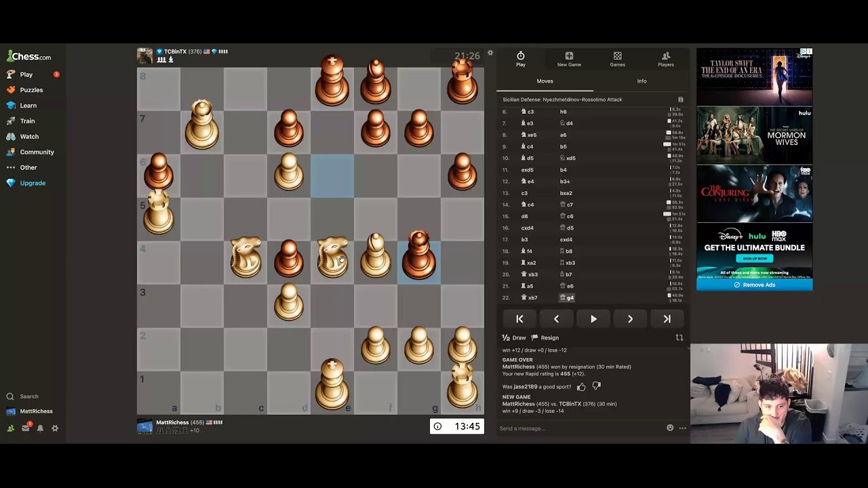Open The Conjuring Last Rites ad
The image size is (868, 488).
754,193
